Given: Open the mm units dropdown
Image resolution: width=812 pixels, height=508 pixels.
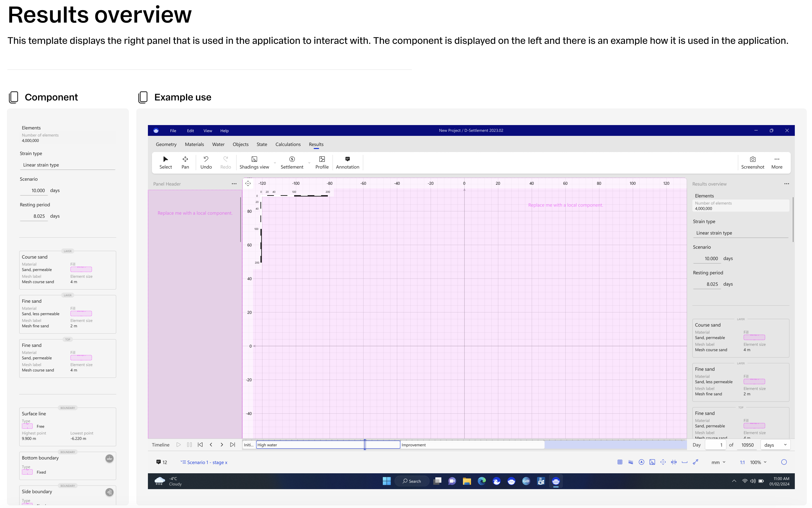Looking at the screenshot, I should [x=718, y=462].
